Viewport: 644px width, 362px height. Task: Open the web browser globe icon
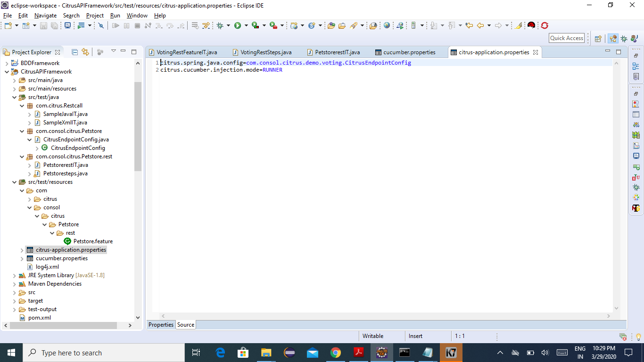click(387, 25)
